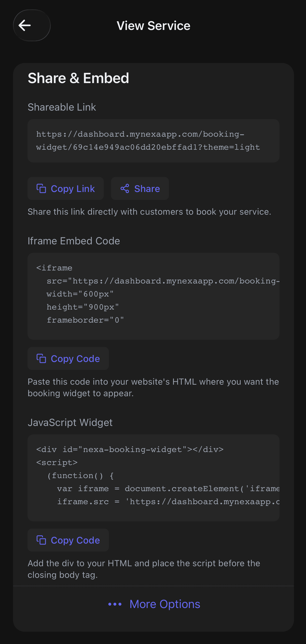Click inside the JavaScript widget code box

(x=153, y=477)
